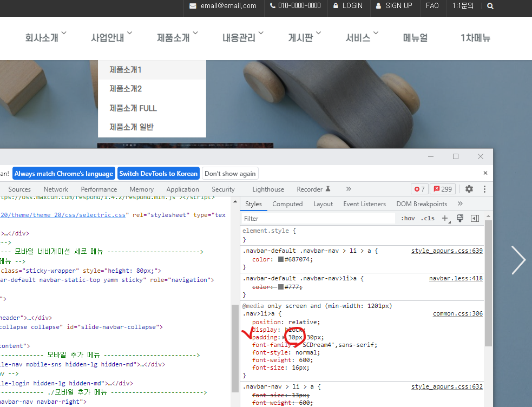Open the FAQ link

(432, 6)
